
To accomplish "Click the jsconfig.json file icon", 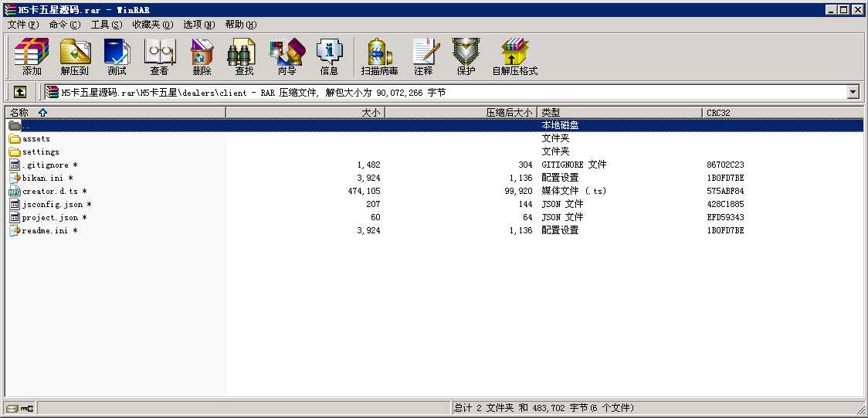I will click(15, 204).
